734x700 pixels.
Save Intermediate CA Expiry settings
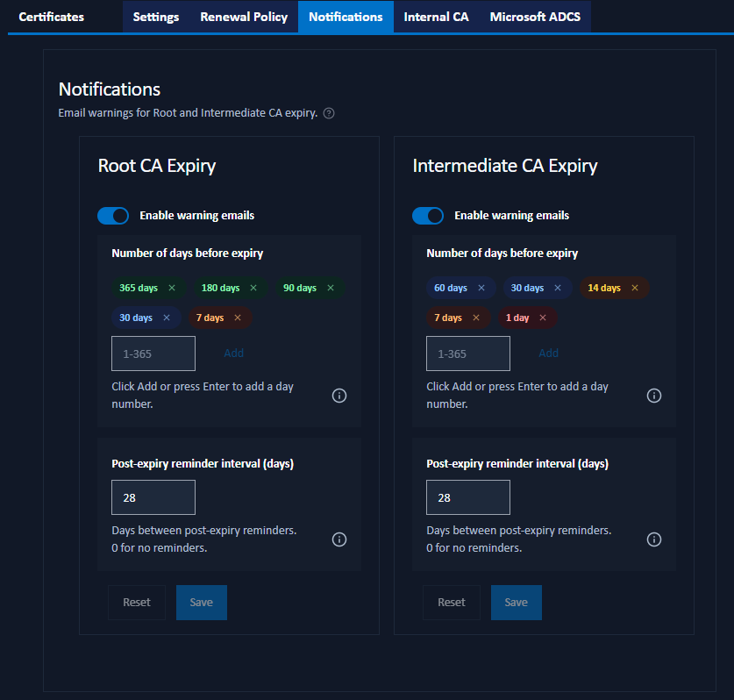tap(516, 603)
